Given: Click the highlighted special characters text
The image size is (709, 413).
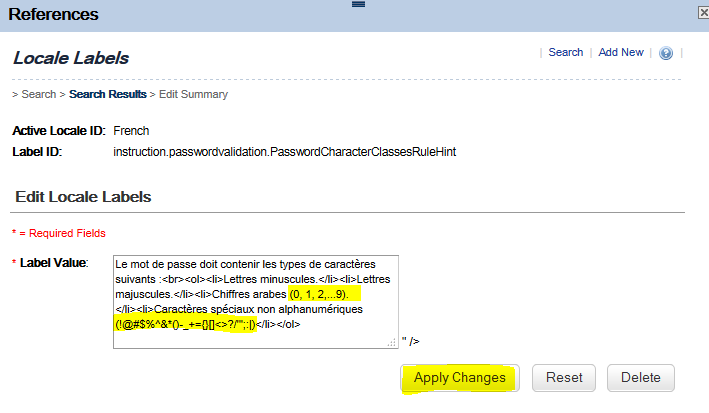Looking at the screenshot, I should [185, 324].
